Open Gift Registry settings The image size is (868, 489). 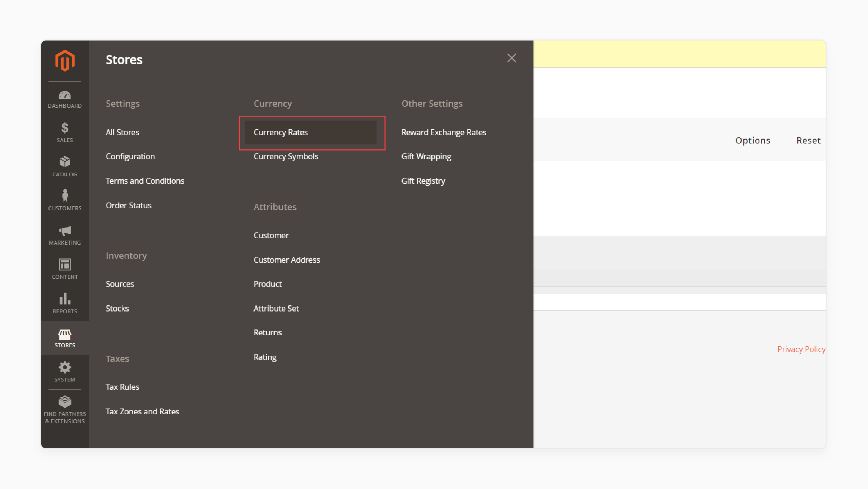click(x=423, y=181)
